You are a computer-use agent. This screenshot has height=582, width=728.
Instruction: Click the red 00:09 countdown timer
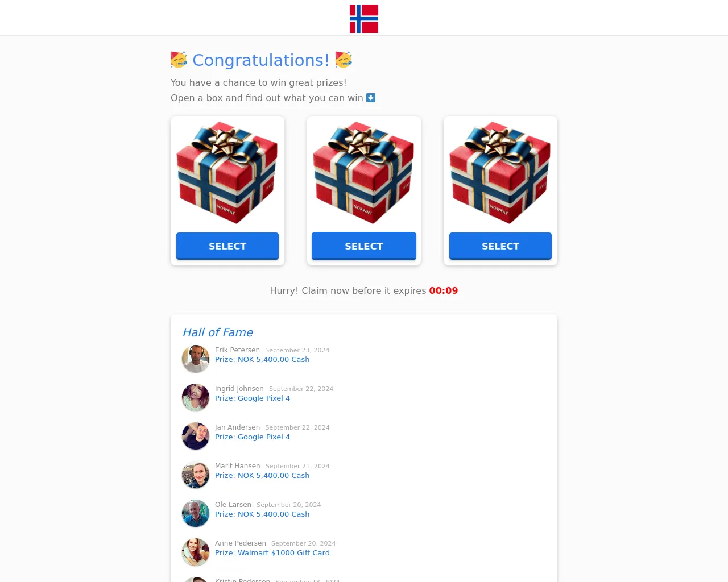point(444,290)
